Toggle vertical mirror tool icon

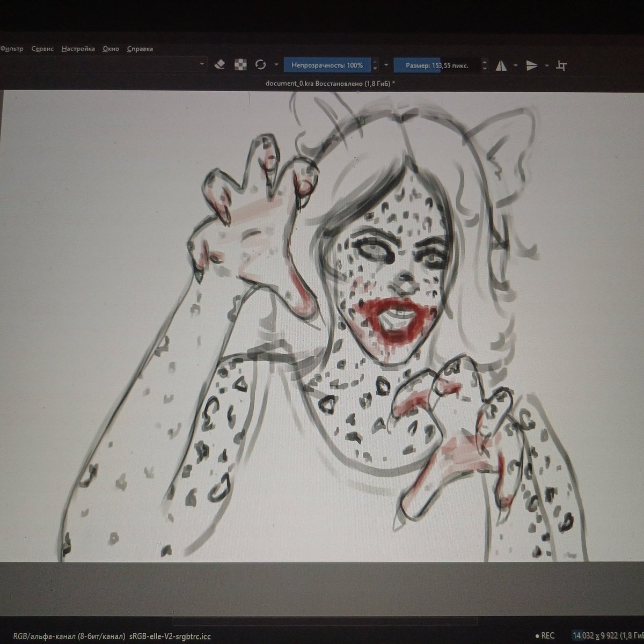532,66
